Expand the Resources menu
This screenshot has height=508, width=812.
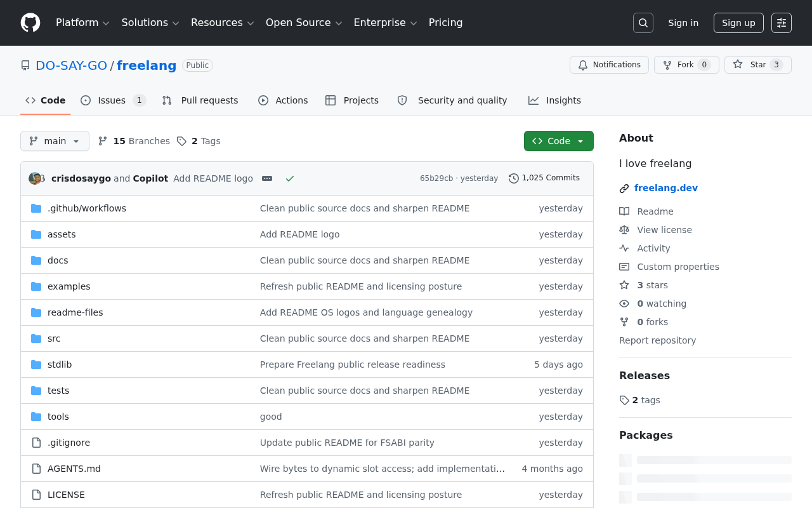point(223,23)
